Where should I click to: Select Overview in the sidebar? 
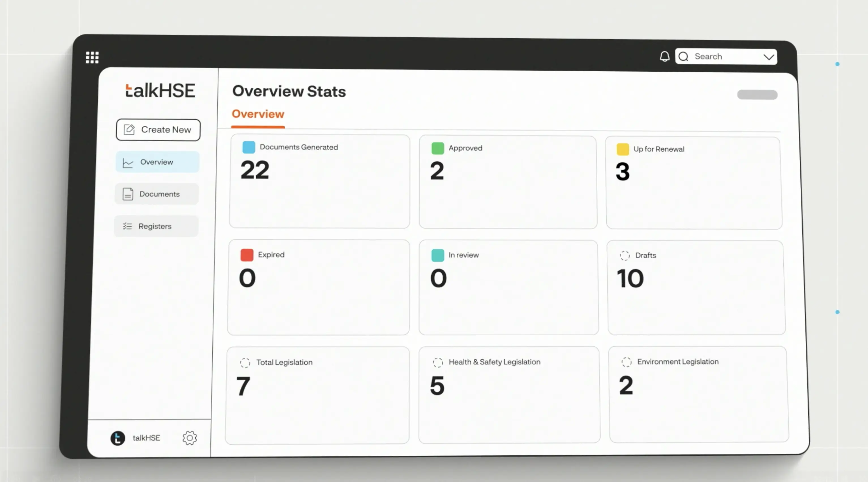pos(157,162)
